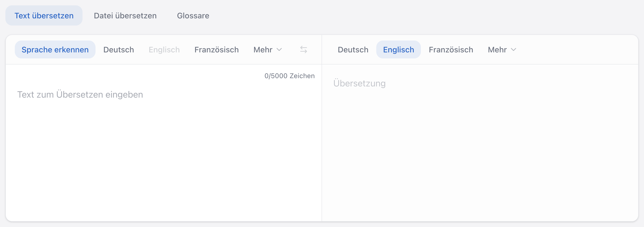
Task: Select Französisch as source language
Action: pyautogui.click(x=217, y=49)
